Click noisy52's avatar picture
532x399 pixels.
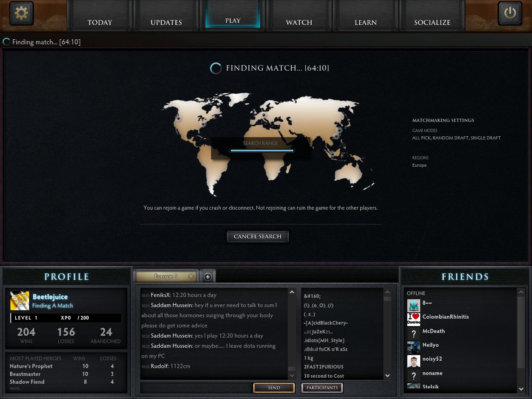point(414,361)
